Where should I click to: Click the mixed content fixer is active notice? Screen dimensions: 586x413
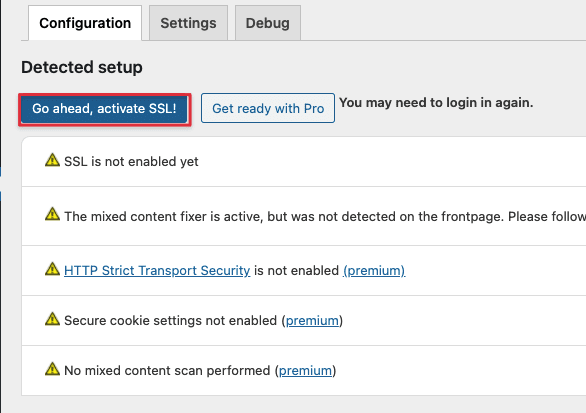coord(325,216)
